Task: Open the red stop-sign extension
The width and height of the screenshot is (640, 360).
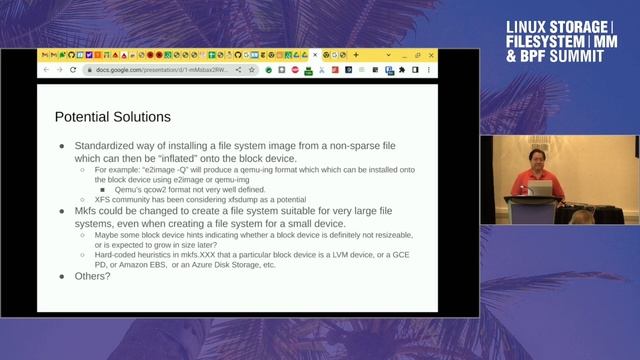Action: coord(295,70)
